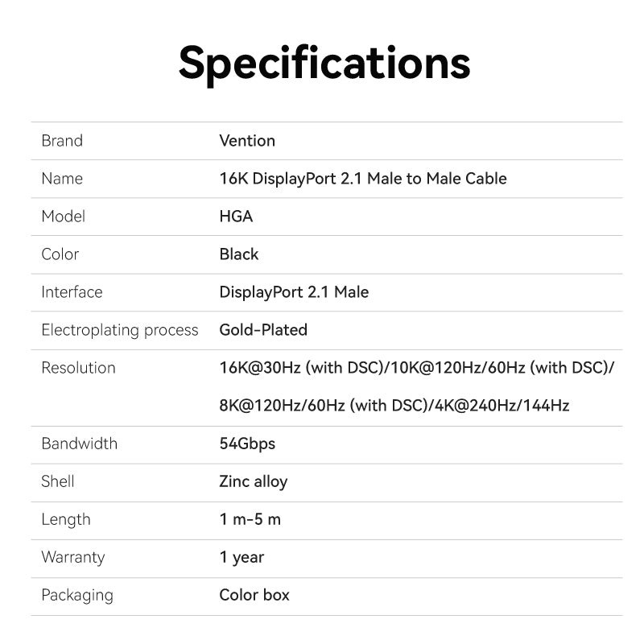The width and height of the screenshot is (644, 644).
Task: Click the 16K@30Hz resolution text line
Action: [417, 368]
